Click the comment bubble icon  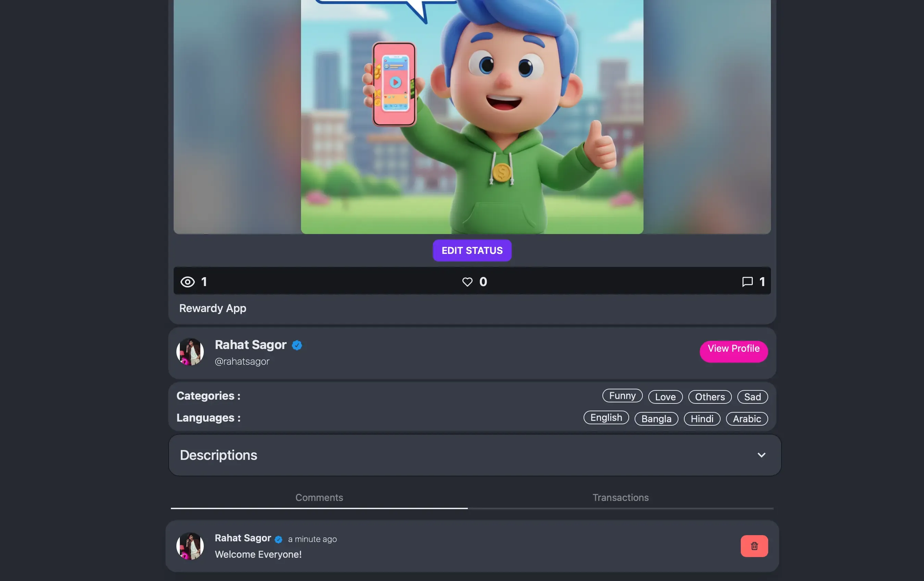[x=747, y=282]
